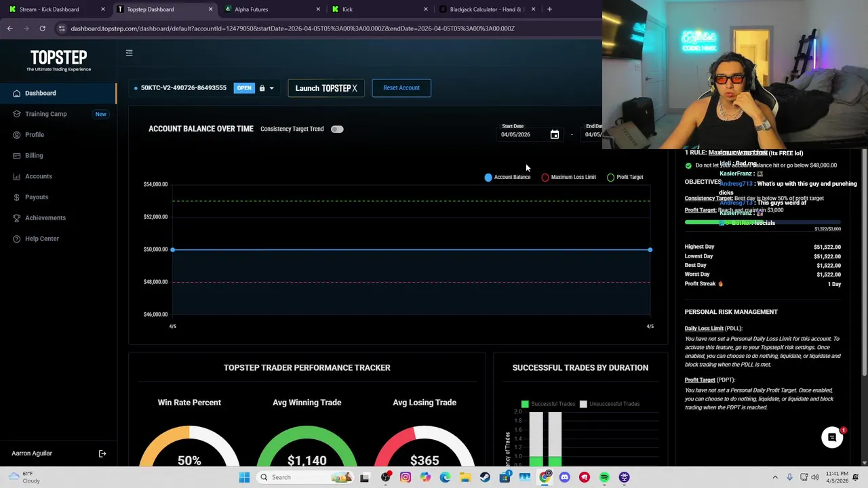This screenshot has width=868, height=488.
Task: Open Accounts in the sidebar
Action: tap(58, 176)
